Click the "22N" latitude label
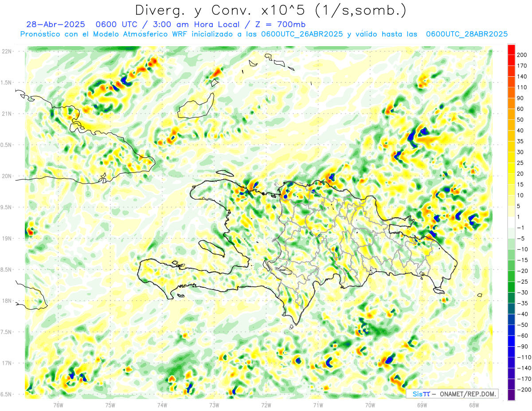This screenshot has width=532, height=411. pyautogui.click(x=7, y=51)
